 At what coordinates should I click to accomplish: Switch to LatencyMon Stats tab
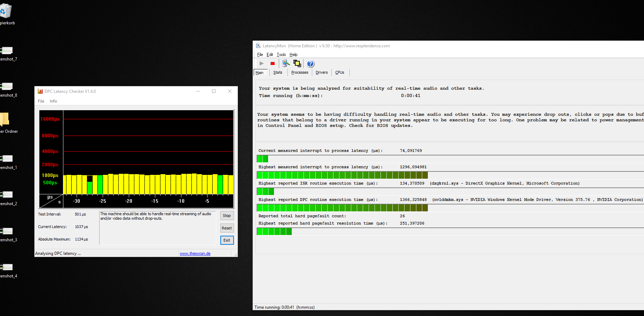tap(278, 73)
